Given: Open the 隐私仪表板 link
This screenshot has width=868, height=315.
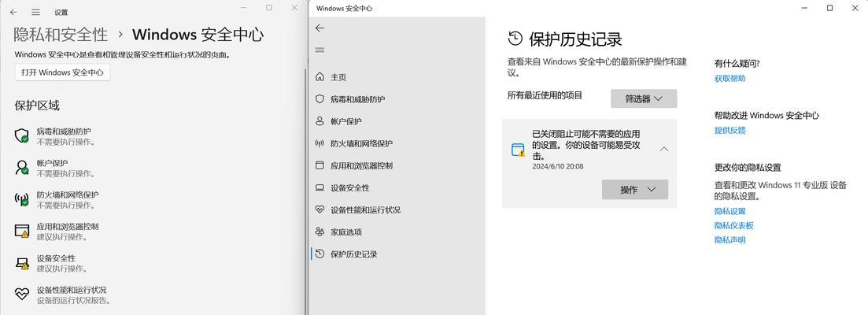Looking at the screenshot, I should point(733,225).
